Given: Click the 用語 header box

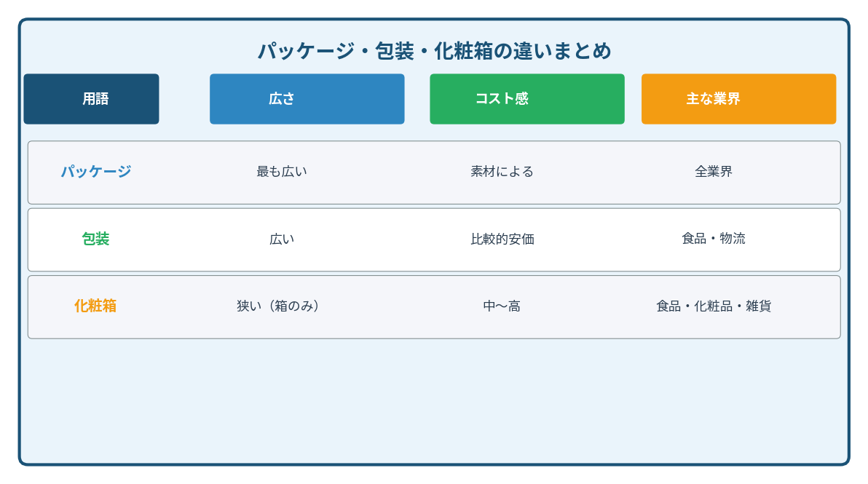Looking at the screenshot, I should pos(91,99).
